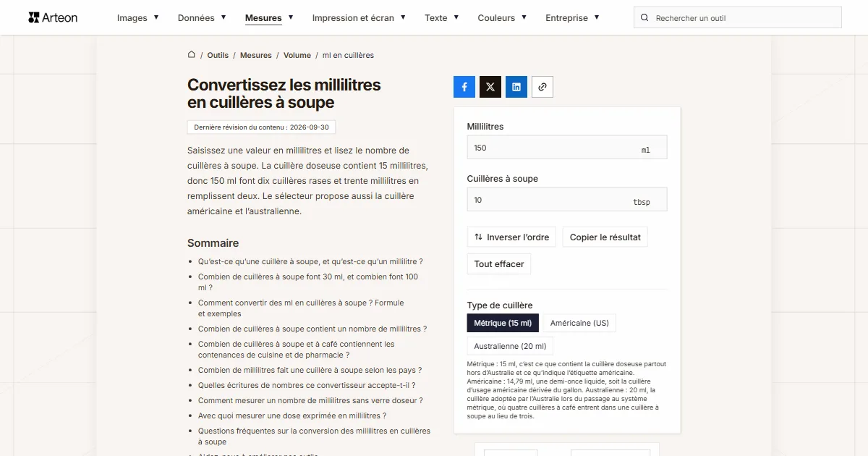
Task: Open 'Quelles écritures de nombres' link
Action: click(x=307, y=385)
